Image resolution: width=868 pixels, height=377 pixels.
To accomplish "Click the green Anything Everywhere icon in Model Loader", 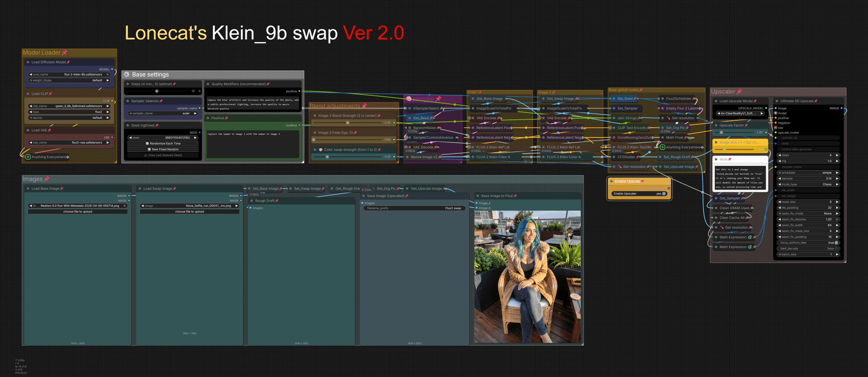I will 28,157.
